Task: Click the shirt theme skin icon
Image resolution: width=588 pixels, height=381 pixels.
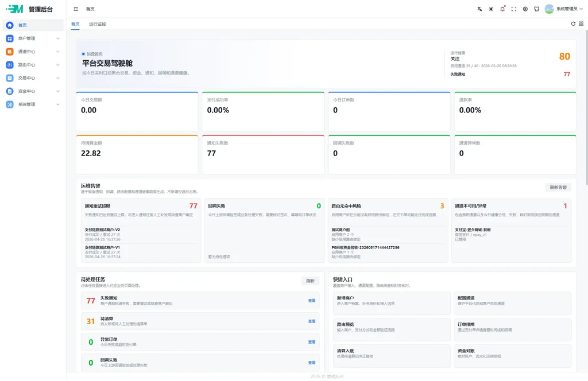Action: tap(537, 9)
